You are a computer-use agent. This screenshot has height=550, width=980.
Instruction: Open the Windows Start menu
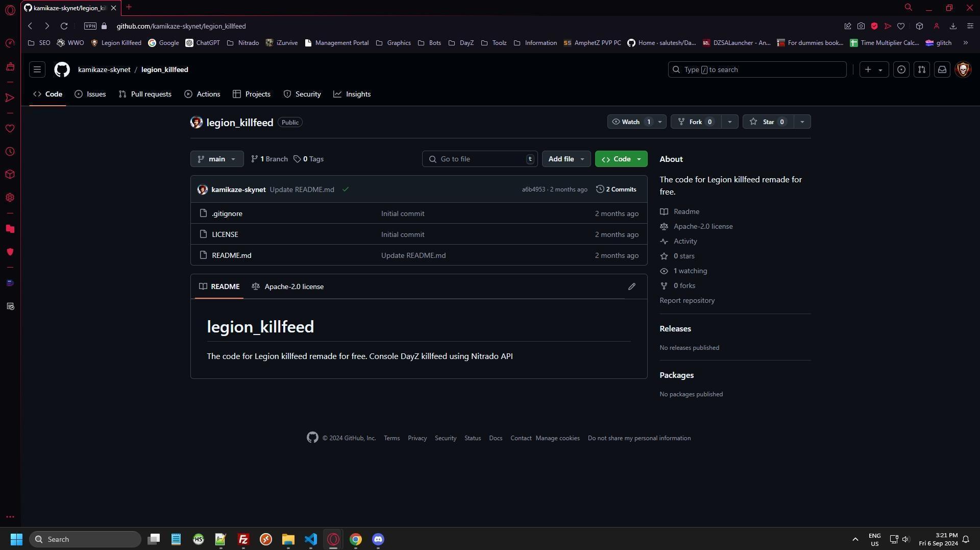coord(16,539)
